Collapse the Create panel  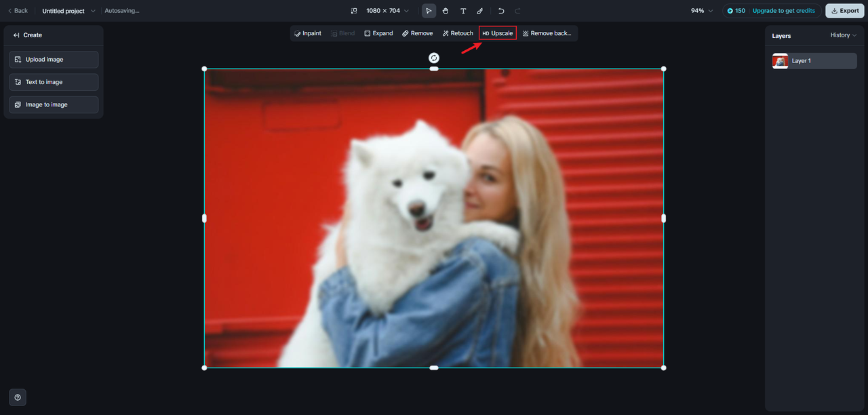click(x=16, y=35)
